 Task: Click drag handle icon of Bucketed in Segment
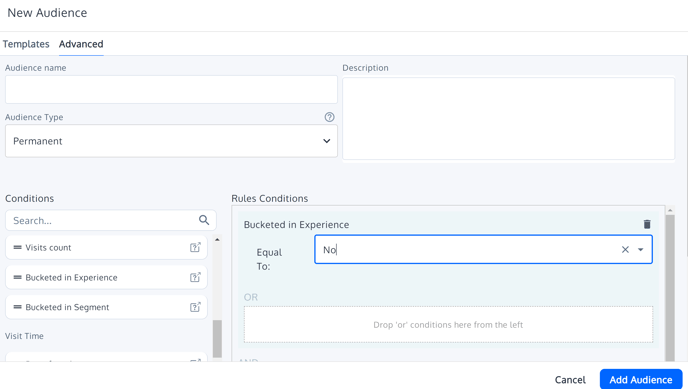click(18, 307)
